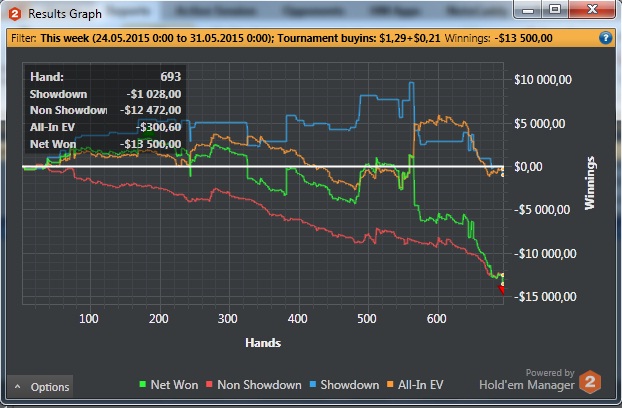
Task: Click the -$15 000,00 axis label
Action: 545,296
